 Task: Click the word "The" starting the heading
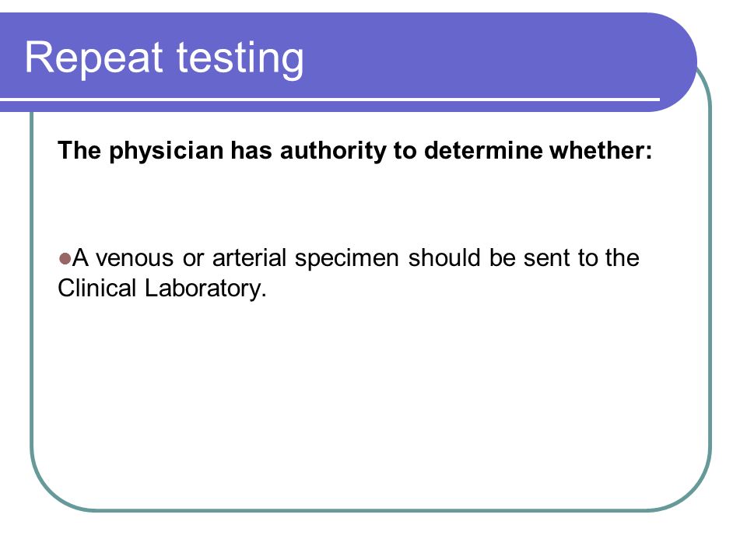click(79, 150)
